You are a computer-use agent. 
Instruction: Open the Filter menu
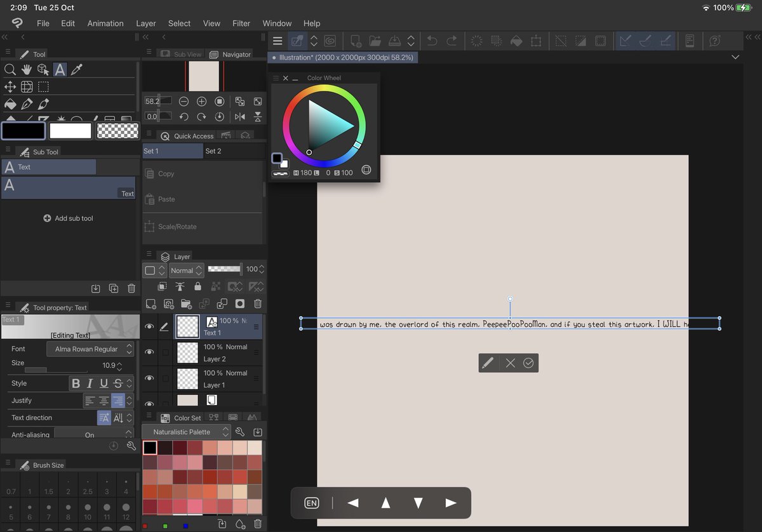pyautogui.click(x=241, y=23)
